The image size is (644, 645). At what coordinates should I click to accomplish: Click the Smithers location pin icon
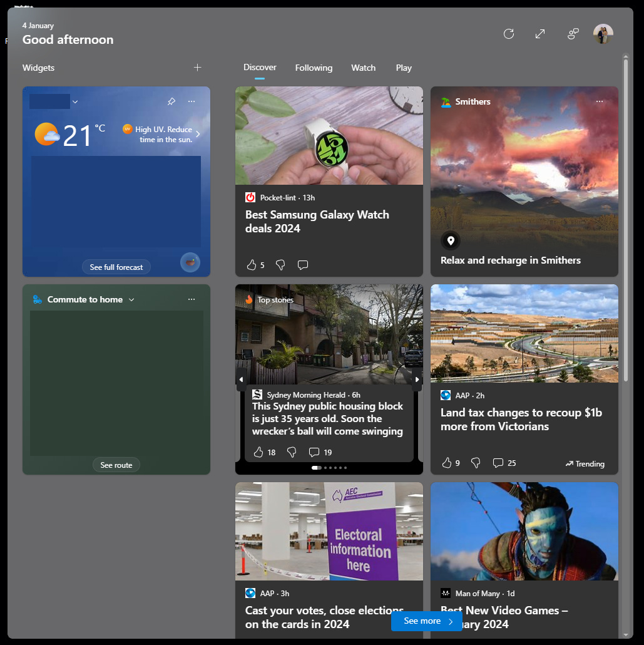pyautogui.click(x=451, y=240)
